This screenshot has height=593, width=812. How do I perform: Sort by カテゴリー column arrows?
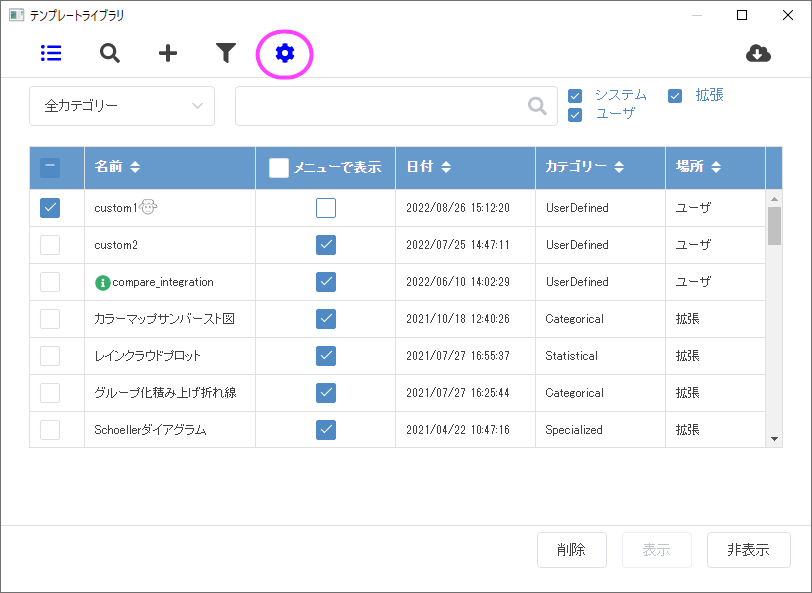tap(619, 167)
